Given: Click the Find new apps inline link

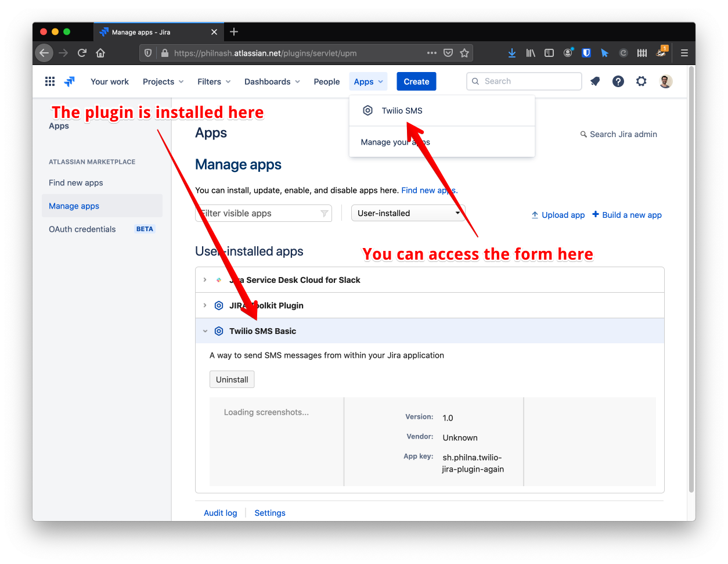Looking at the screenshot, I should coord(429,191).
